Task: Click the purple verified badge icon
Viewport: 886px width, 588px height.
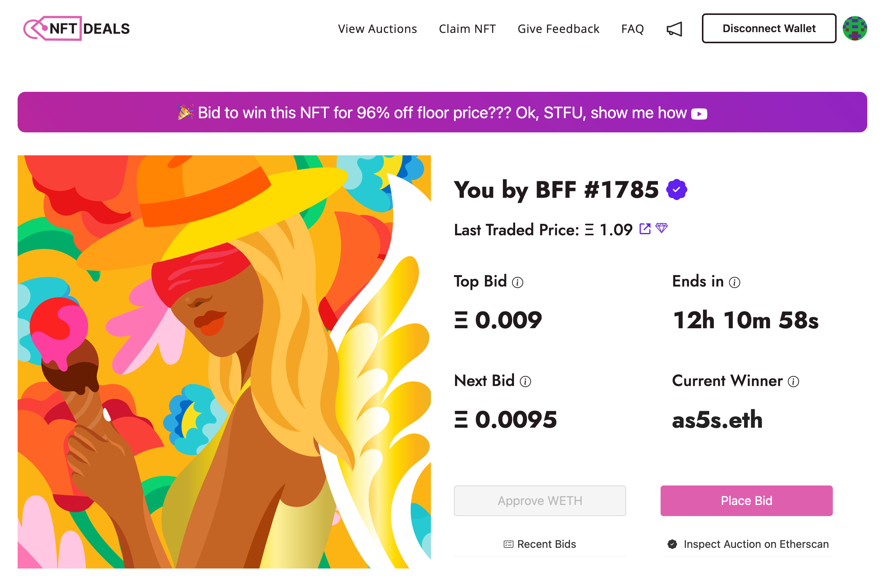Action: (677, 189)
